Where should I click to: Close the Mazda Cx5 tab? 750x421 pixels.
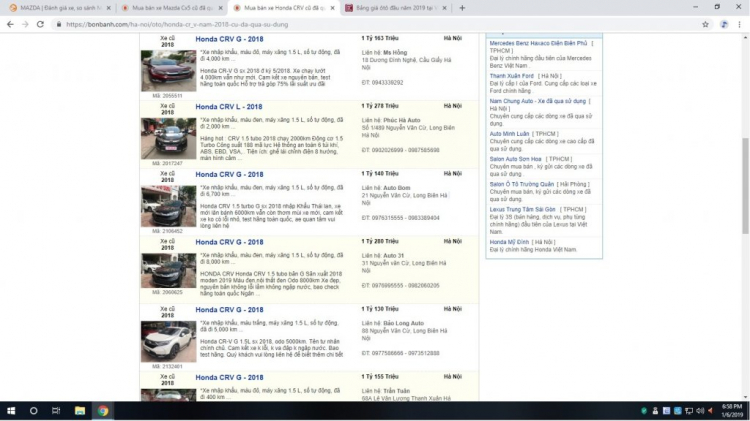point(221,8)
